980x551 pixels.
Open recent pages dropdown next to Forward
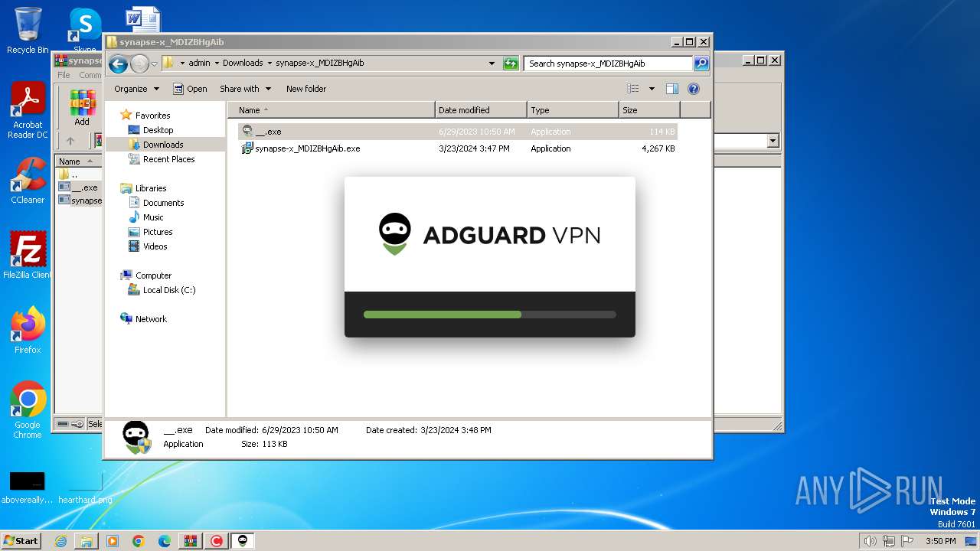click(x=154, y=64)
